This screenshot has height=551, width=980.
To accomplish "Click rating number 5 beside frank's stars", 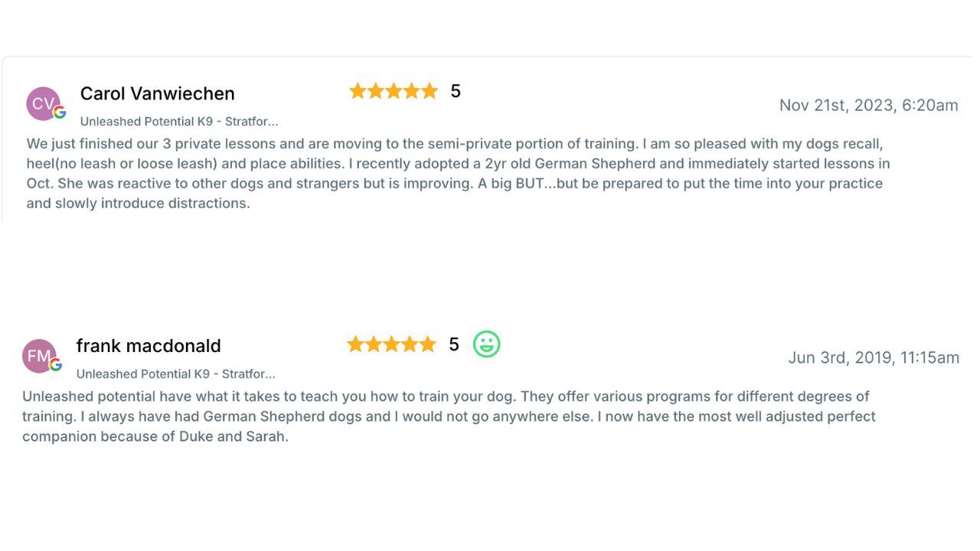I will [454, 344].
